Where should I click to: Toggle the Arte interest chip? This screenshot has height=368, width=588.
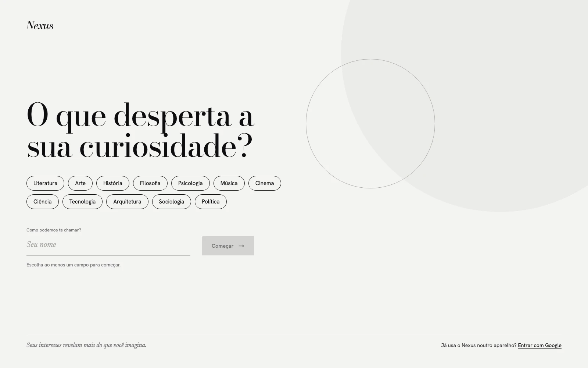(80, 183)
